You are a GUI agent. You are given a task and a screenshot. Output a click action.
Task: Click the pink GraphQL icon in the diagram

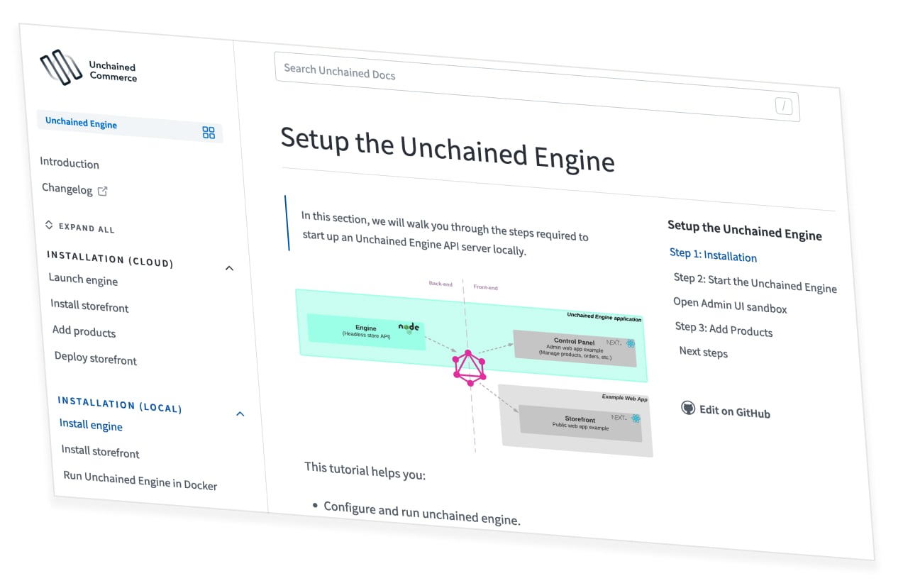point(469,367)
